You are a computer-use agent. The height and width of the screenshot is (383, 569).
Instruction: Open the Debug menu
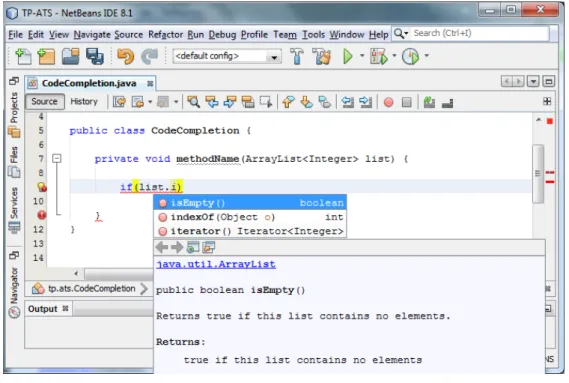pyautogui.click(x=222, y=34)
